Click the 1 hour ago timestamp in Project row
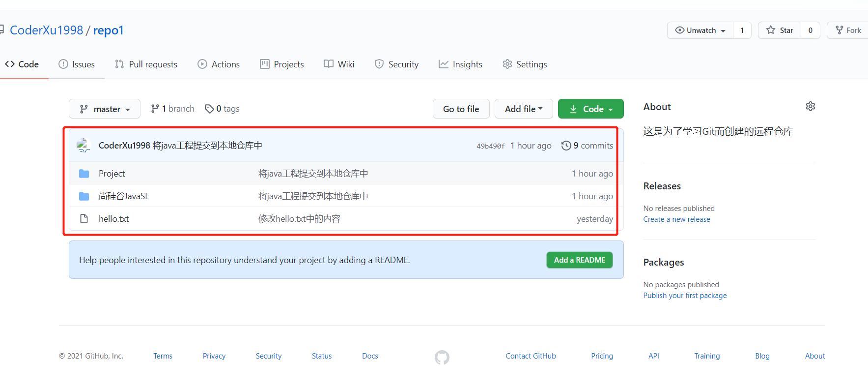 click(x=592, y=174)
